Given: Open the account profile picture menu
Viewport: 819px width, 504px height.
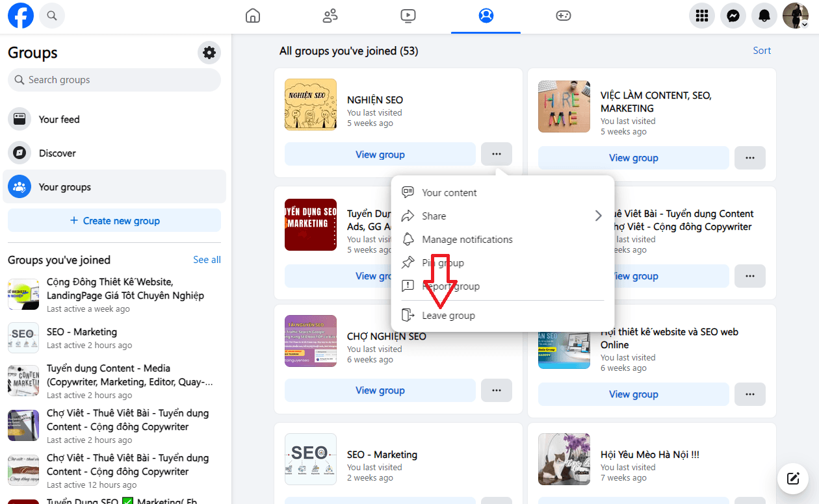Looking at the screenshot, I should [796, 16].
